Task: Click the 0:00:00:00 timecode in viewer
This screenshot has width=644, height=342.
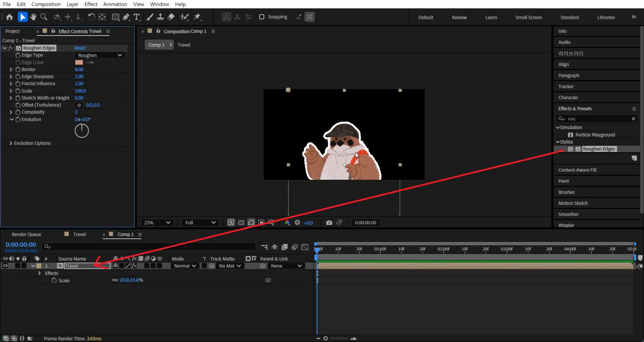Action: click(366, 223)
